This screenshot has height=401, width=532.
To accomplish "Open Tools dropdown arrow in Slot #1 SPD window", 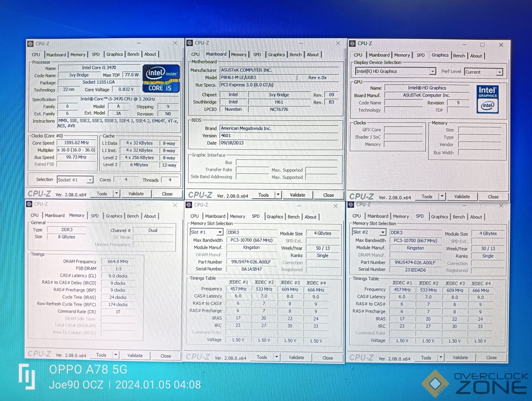I will pos(276,357).
